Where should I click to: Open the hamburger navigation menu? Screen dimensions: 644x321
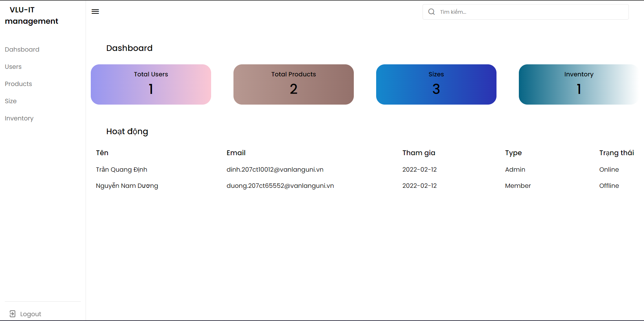coord(95,11)
